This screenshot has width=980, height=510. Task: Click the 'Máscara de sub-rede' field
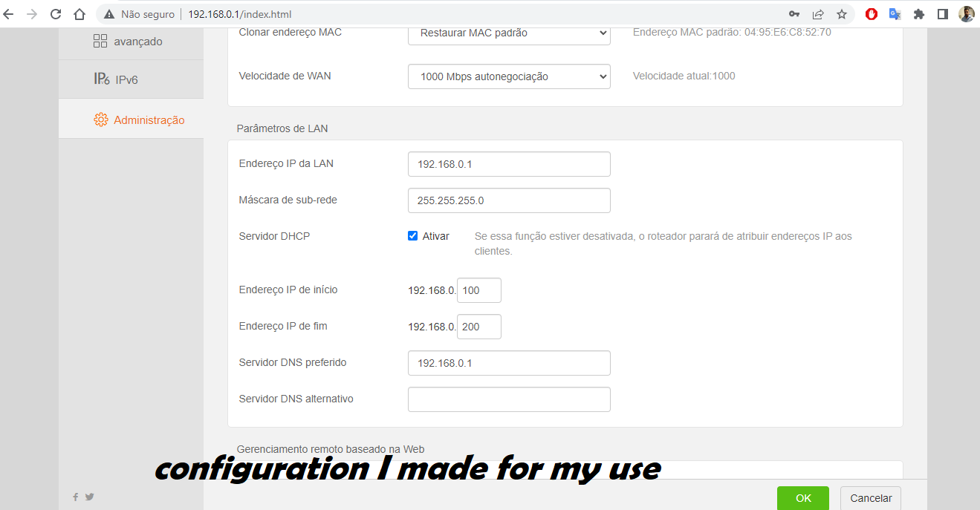pos(509,200)
